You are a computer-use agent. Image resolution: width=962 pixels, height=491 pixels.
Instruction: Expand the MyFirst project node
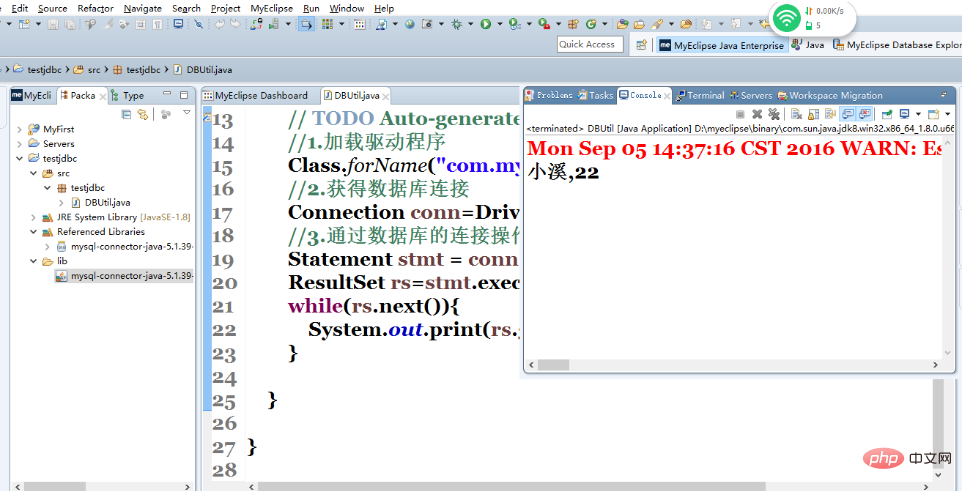pos(20,130)
